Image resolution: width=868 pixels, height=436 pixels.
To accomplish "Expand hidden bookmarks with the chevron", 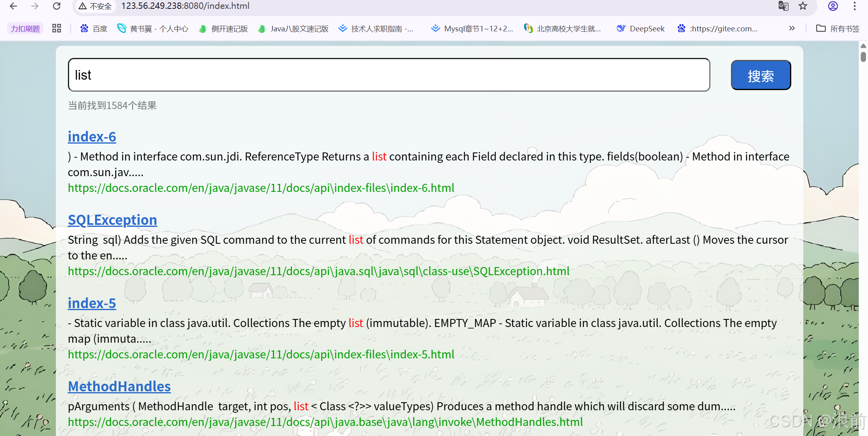I will [792, 29].
